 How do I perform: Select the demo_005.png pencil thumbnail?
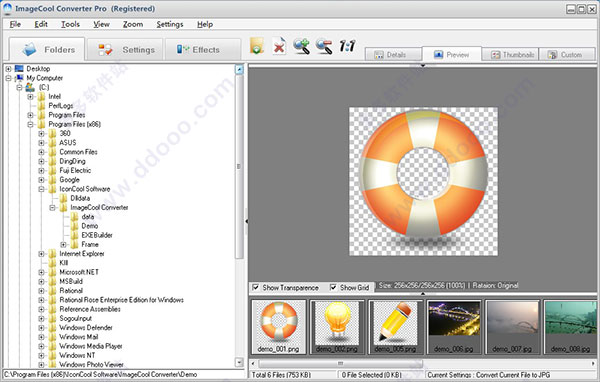[x=395, y=326]
